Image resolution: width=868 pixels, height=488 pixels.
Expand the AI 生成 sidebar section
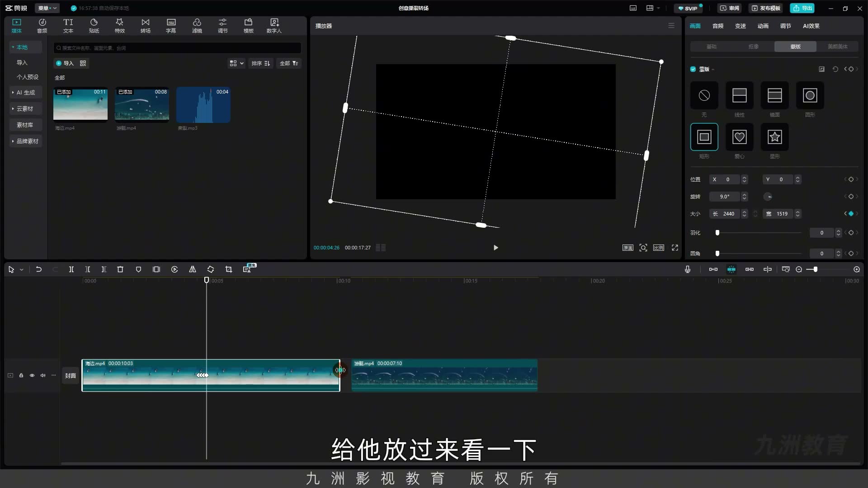[x=26, y=92]
